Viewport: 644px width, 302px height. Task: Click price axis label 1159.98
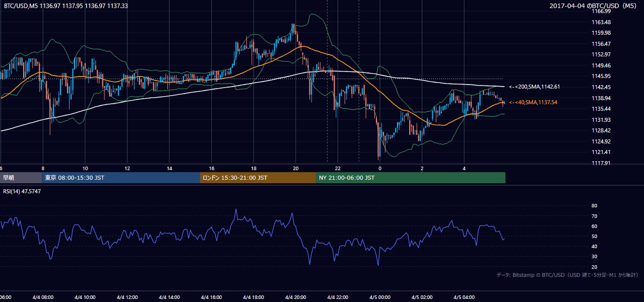pyautogui.click(x=601, y=33)
